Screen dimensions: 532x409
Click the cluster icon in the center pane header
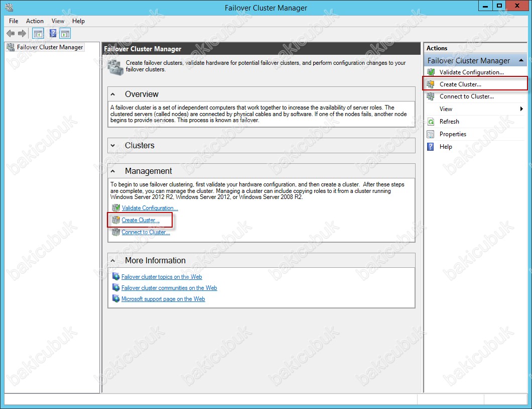coord(115,67)
